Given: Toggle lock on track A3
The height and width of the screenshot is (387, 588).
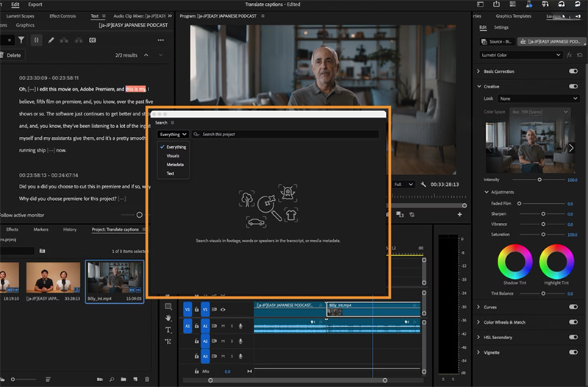Looking at the screenshot, I should [x=196, y=356].
